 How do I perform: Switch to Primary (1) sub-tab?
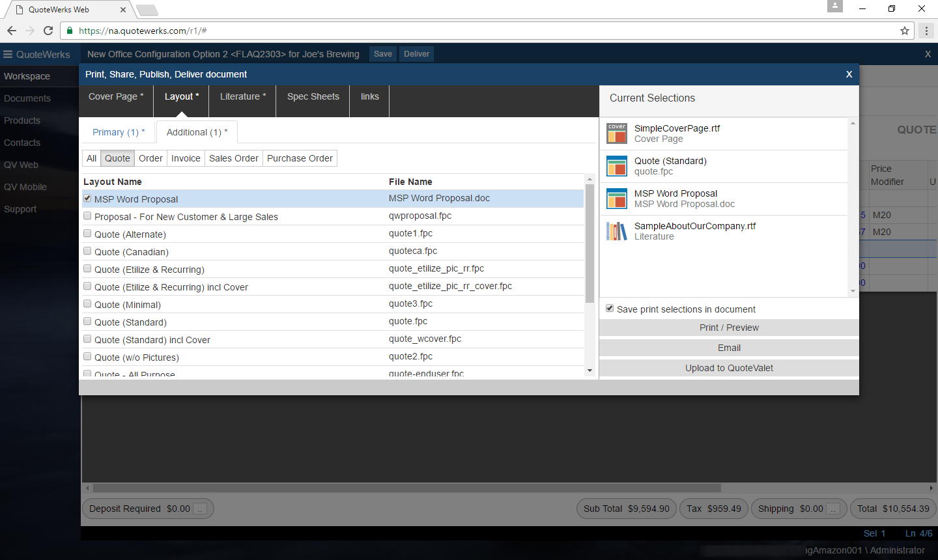119,132
